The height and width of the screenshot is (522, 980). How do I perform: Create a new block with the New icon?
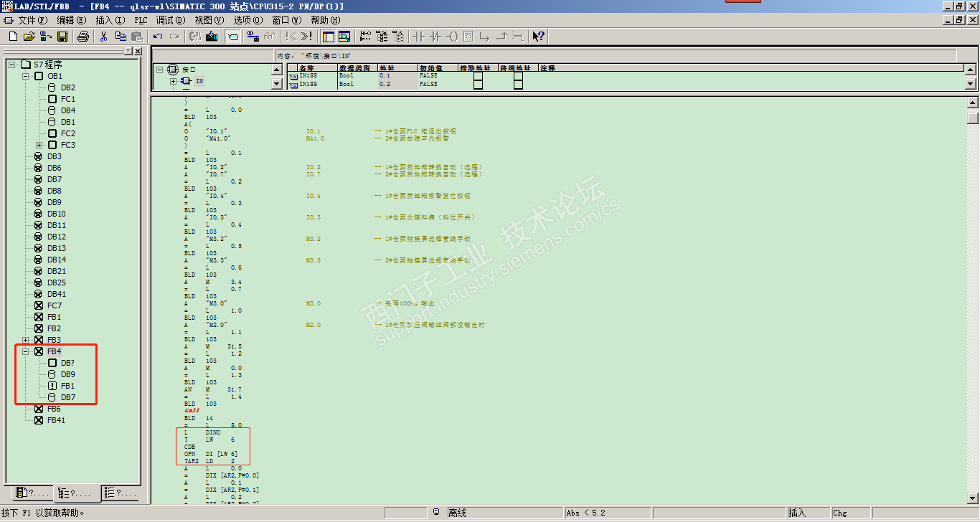click(x=13, y=37)
